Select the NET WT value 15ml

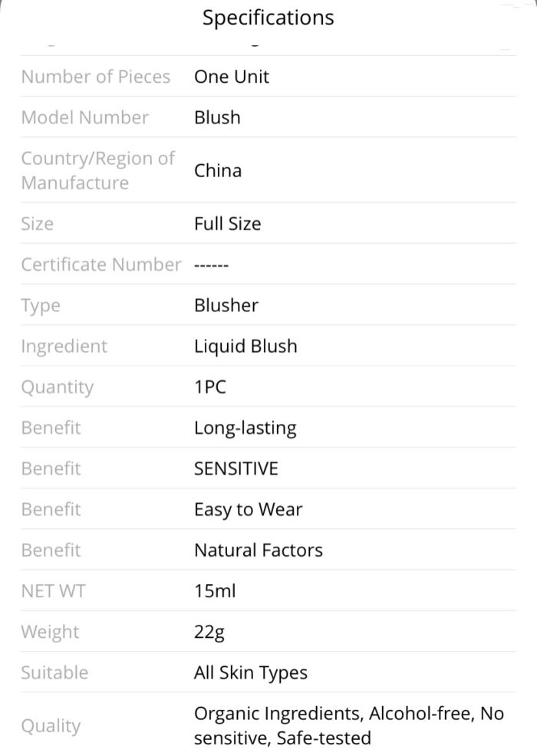click(216, 591)
